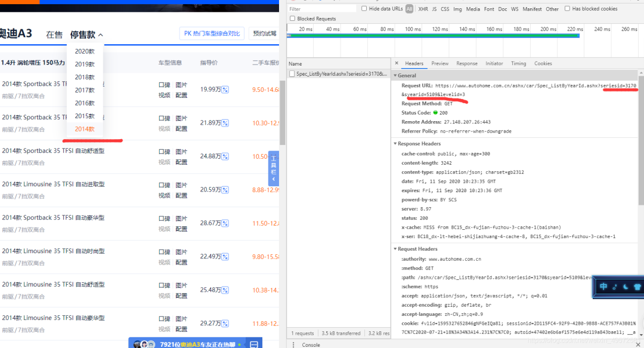Open the Initiator tab
The width and height of the screenshot is (644, 348).
(x=494, y=63)
